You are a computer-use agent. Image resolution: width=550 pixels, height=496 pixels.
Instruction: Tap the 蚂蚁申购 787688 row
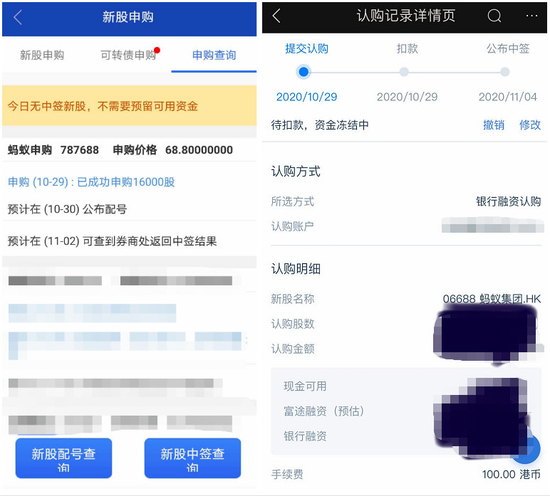(x=53, y=150)
